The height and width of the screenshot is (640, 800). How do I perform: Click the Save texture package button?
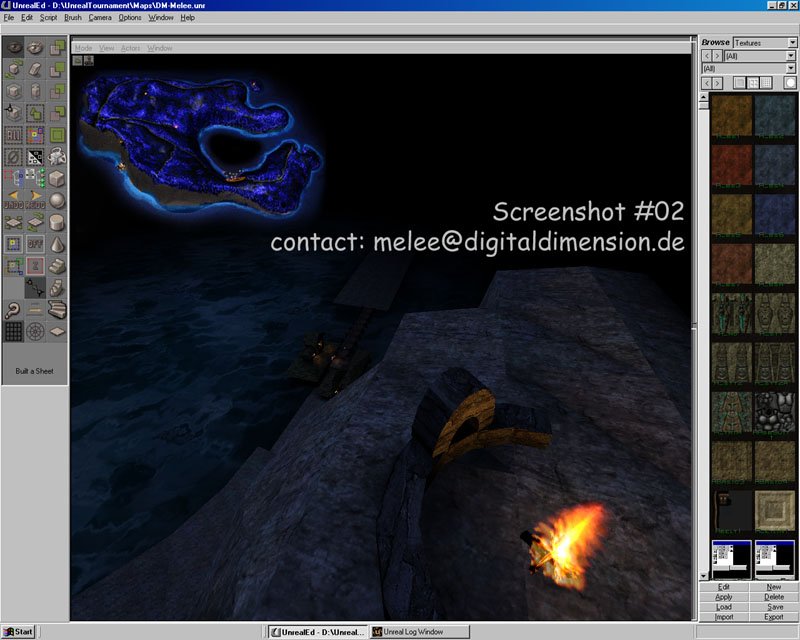point(773,607)
